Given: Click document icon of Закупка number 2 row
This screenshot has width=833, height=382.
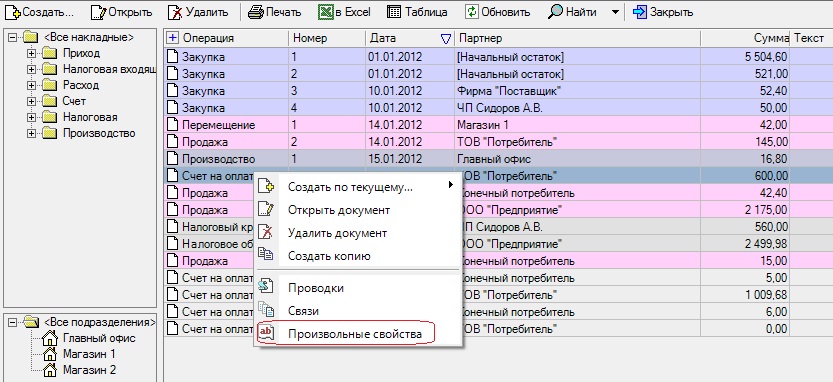Looking at the screenshot, I should point(172,74).
